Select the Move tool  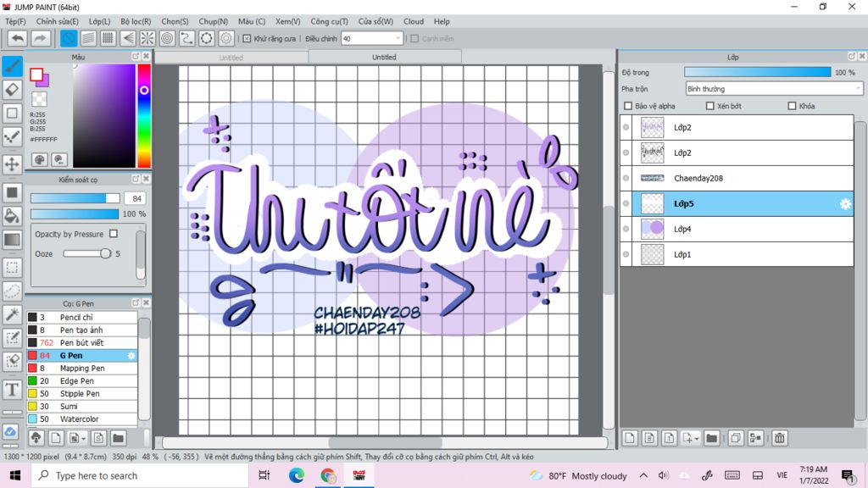click(12, 164)
